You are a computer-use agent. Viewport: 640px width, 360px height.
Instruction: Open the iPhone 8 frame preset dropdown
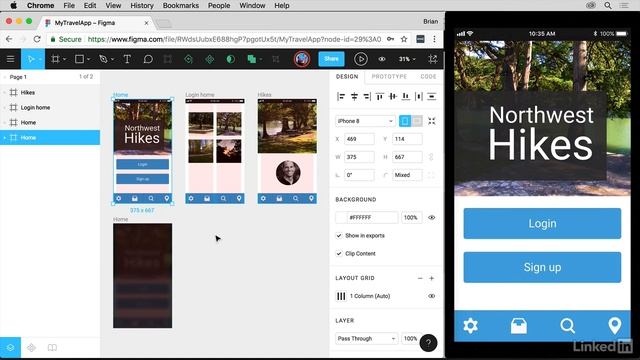click(365, 121)
